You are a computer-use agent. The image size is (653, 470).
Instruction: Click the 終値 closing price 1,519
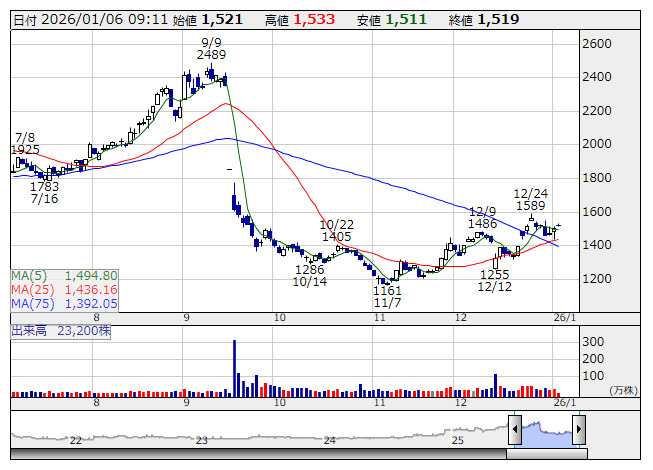point(497,19)
